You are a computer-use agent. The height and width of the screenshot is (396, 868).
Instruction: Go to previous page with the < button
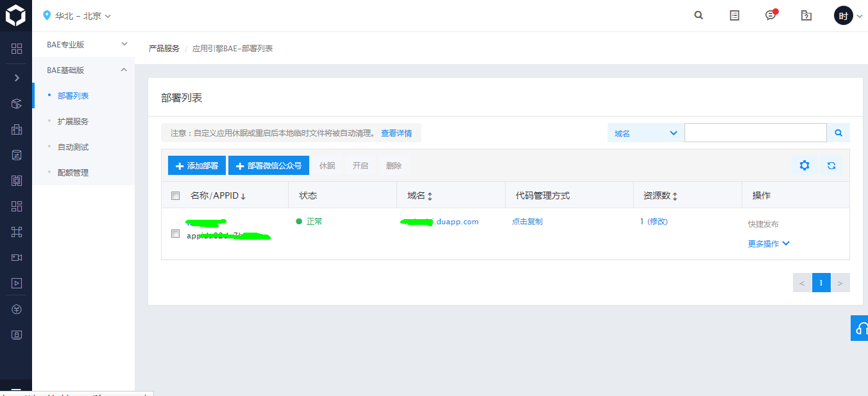(x=802, y=283)
